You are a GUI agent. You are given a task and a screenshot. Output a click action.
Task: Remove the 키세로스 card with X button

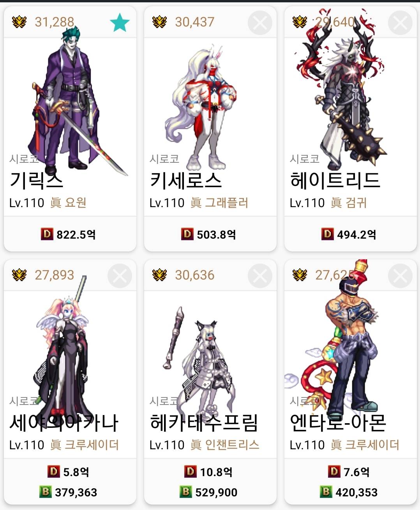(260, 23)
